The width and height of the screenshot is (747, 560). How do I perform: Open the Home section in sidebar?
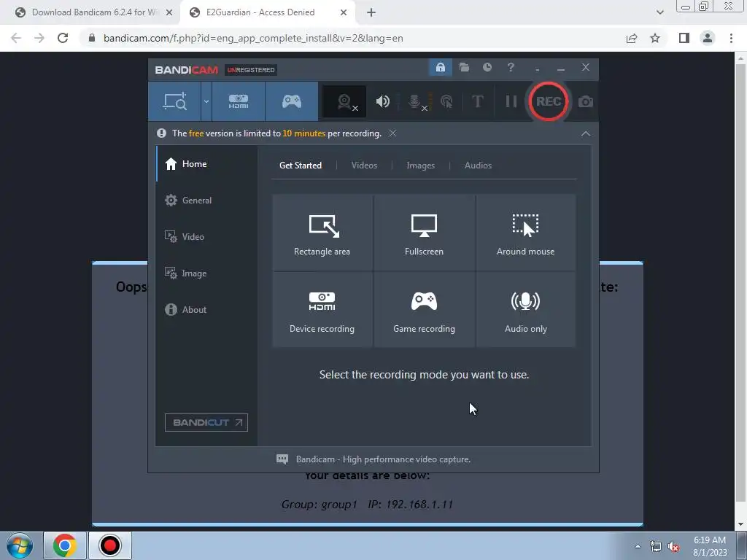tap(206, 164)
